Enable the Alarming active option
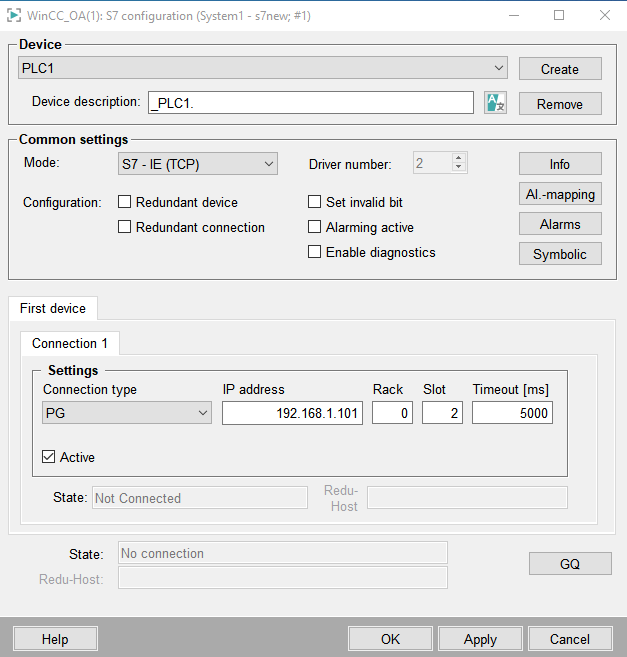The height and width of the screenshot is (657, 627). [x=315, y=227]
